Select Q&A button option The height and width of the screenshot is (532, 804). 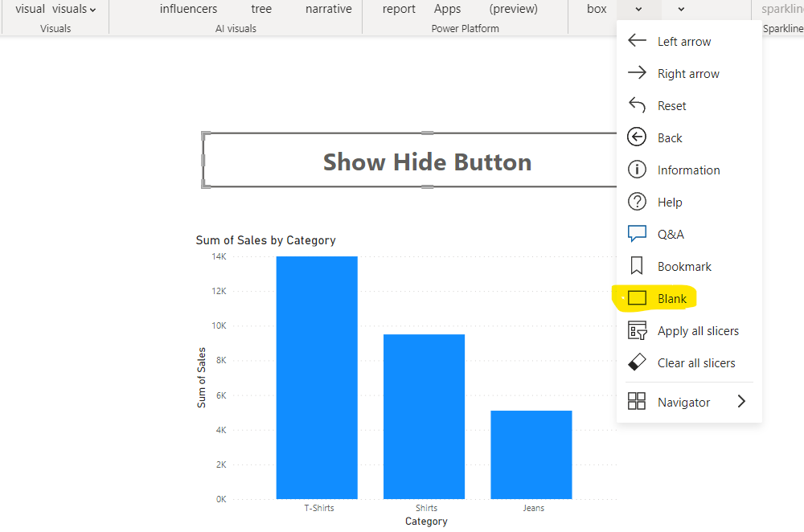pos(689,234)
